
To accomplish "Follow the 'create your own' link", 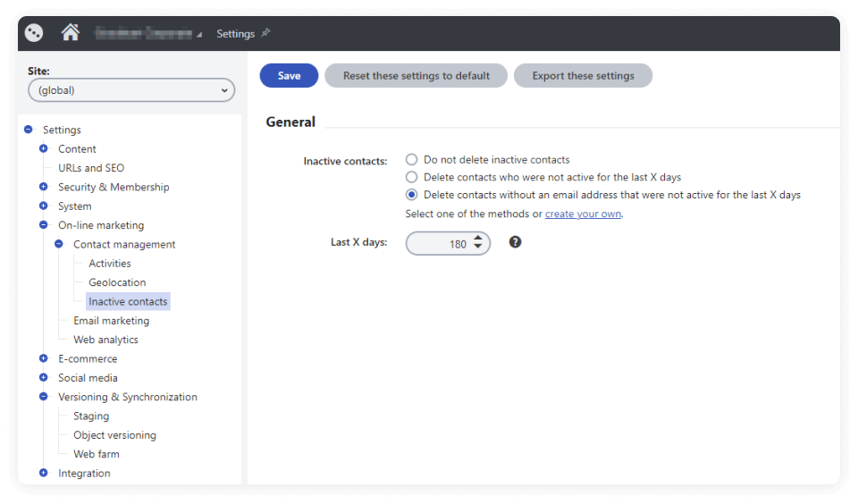I will [x=583, y=214].
